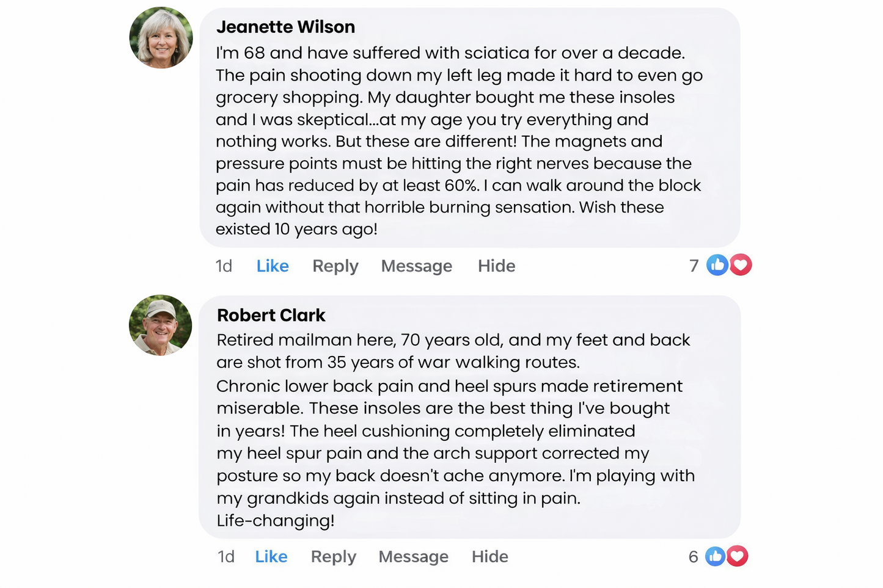Click thumbs-up reaction icon on Jeanette's comment
This screenshot has width=883, height=588.
click(x=717, y=265)
